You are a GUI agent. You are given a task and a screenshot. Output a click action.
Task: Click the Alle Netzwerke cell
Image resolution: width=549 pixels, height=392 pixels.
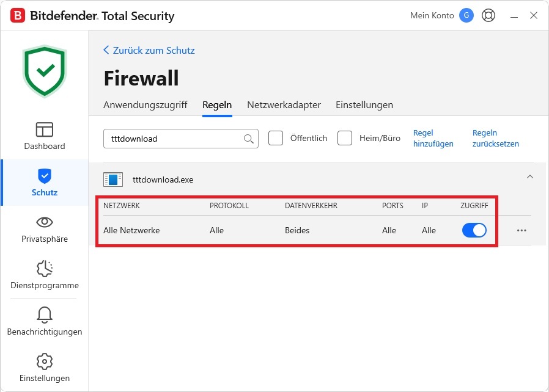(x=131, y=230)
